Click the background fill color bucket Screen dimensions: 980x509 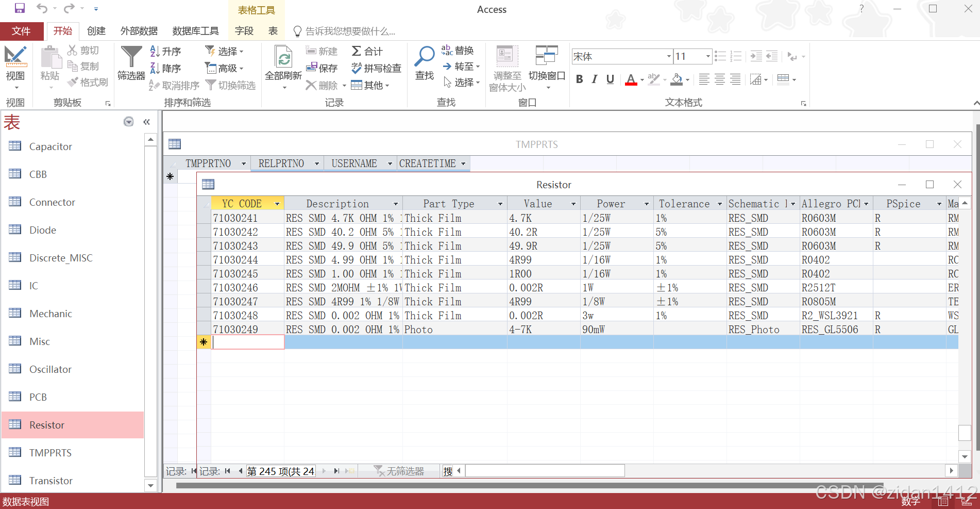pos(677,79)
